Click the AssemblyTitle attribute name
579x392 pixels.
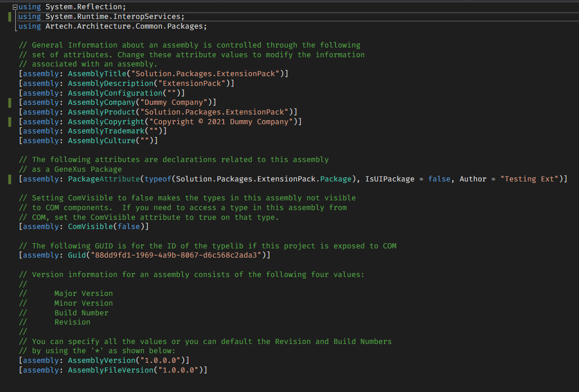pyautogui.click(x=97, y=74)
